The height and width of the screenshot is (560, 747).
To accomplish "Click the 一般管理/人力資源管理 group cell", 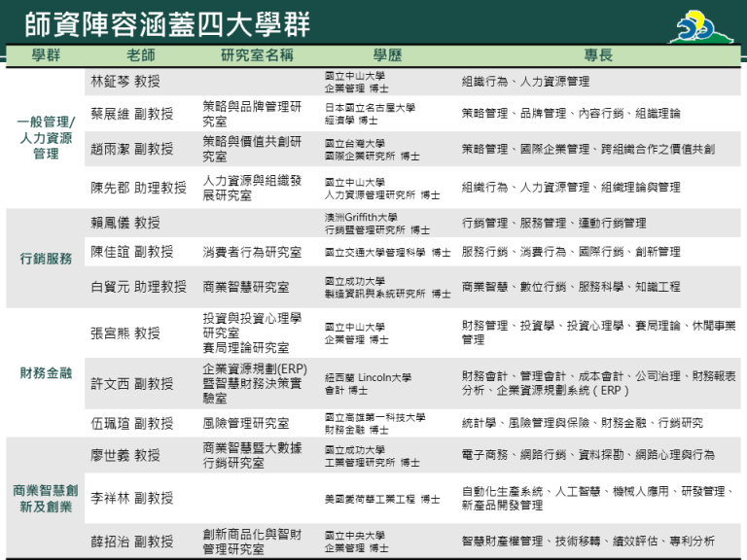I will (x=46, y=137).
